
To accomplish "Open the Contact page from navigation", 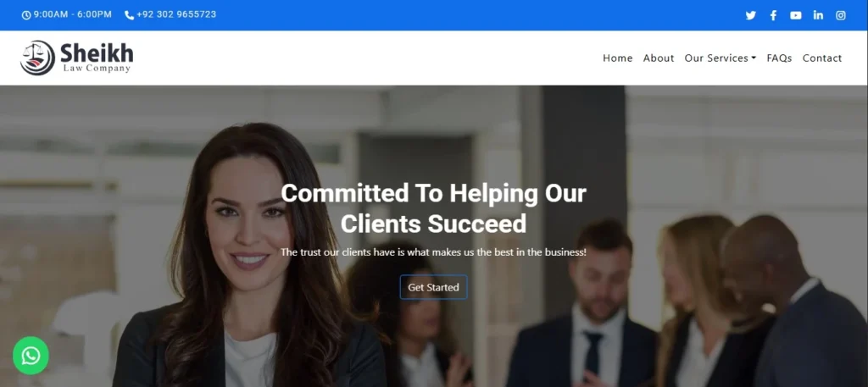I will [821, 58].
